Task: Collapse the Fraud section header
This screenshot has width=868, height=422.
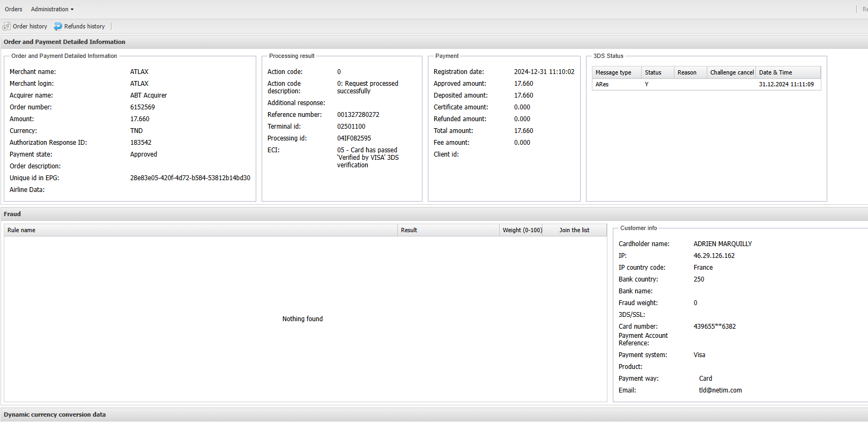Action: pos(12,214)
